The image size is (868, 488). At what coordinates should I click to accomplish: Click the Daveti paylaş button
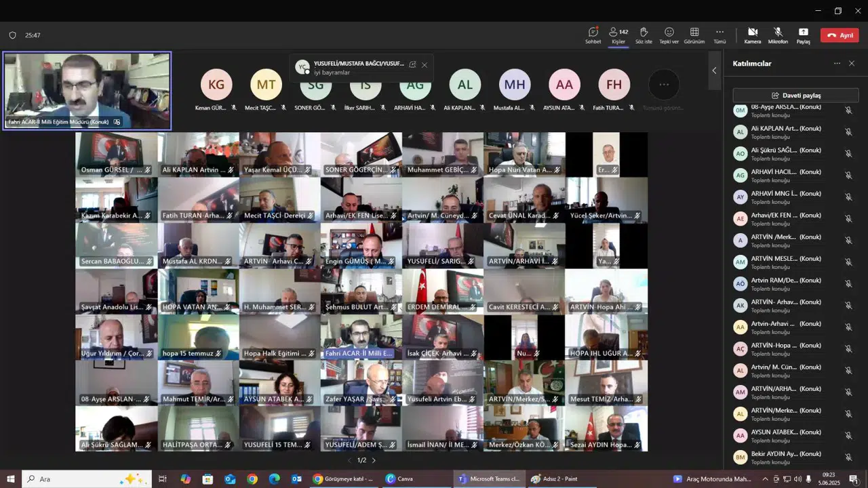click(795, 96)
